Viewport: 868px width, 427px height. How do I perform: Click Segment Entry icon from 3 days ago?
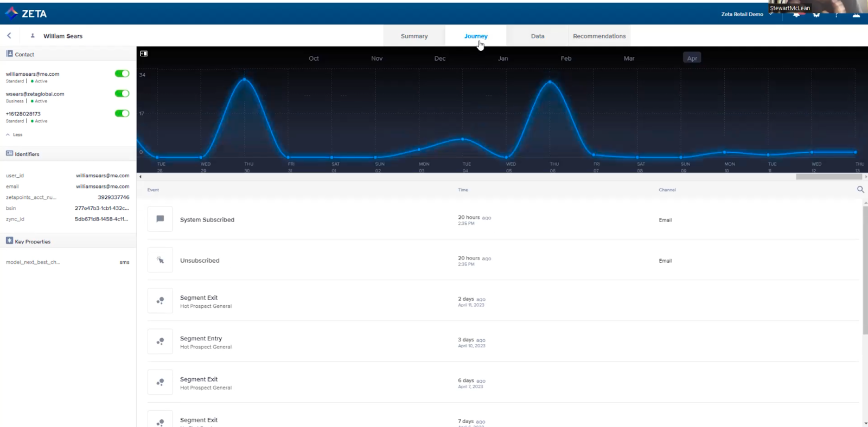160,341
